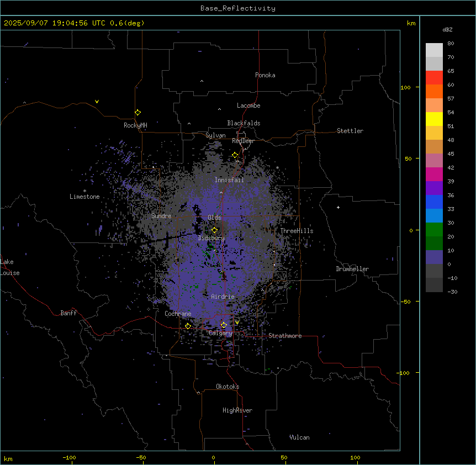The width and height of the screenshot is (476, 465).
Task: Click the yellow diamond marker above Calgary label
Action: coord(224,325)
